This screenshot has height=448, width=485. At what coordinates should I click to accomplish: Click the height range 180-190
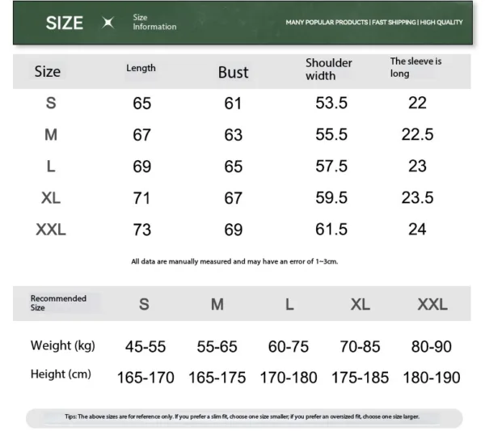click(x=432, y=378)
